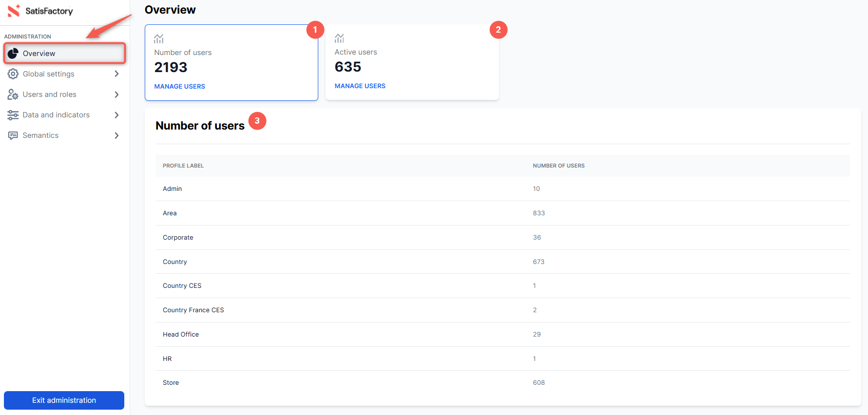Expand the Users and roles chevron
This screenshot has height=415, width=868.
tap(116, 94)
